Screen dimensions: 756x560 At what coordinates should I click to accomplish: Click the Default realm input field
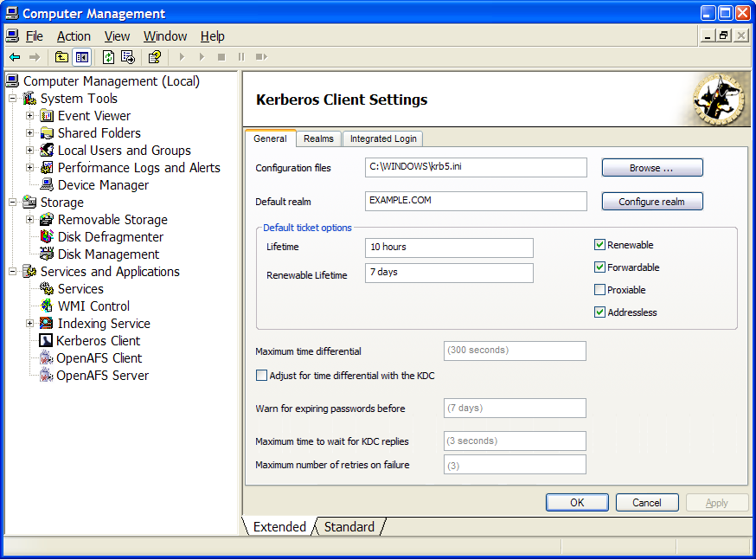(x=476, y=201)
